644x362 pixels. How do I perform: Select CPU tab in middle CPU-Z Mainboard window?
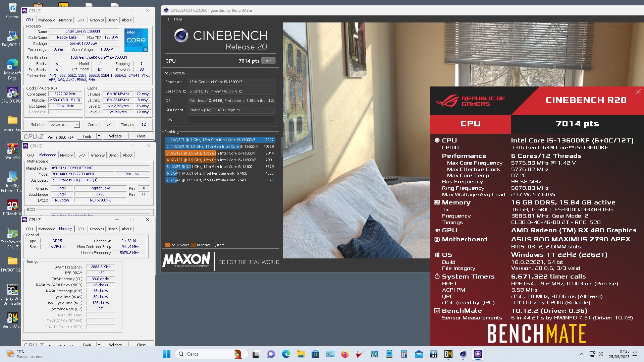[x=31, y=155]
